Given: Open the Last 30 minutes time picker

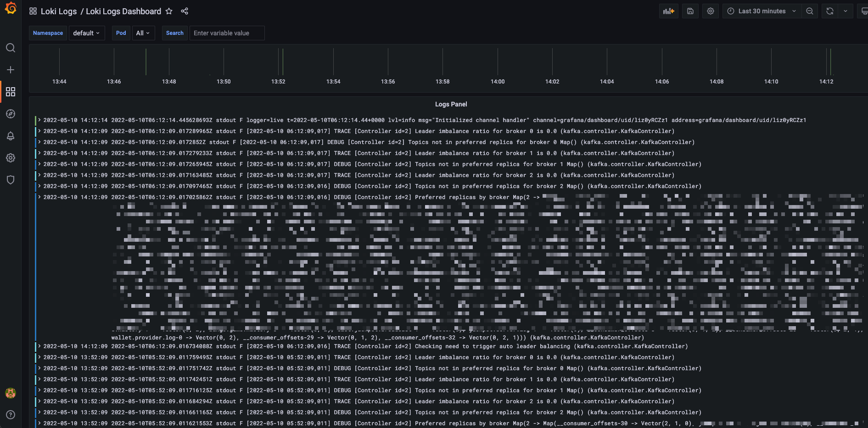Looking at the screenshot, I should point(762,11).
